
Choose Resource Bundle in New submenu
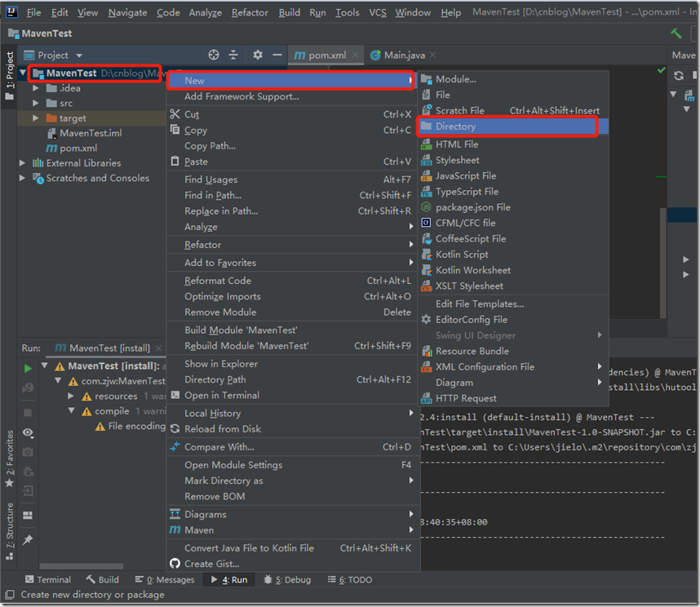click(x=513, y=352)
